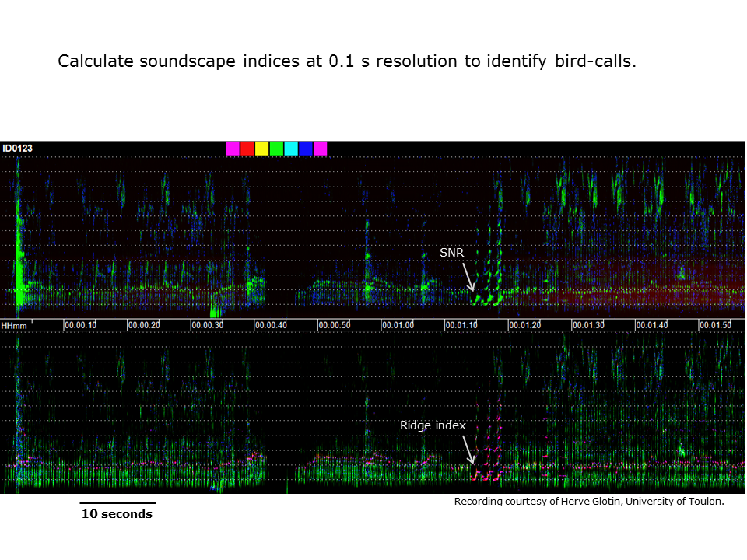Viewport: 747px width, 560px height.
Task: Go to the 00:00:50 time marker
Action: [x=335, y=325]
